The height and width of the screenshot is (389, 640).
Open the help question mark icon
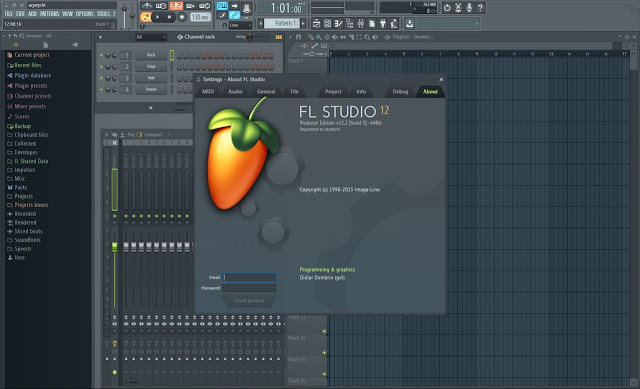point(480,7)
